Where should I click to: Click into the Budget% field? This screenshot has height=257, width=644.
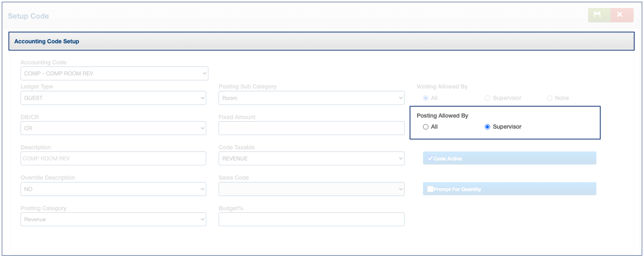311,219
